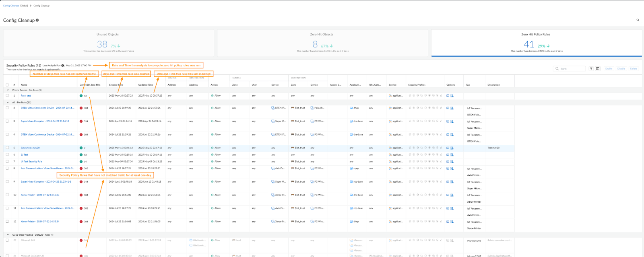Check the box for Parul test rule
This screenshot has width=644, height=257.
[7, 96]
